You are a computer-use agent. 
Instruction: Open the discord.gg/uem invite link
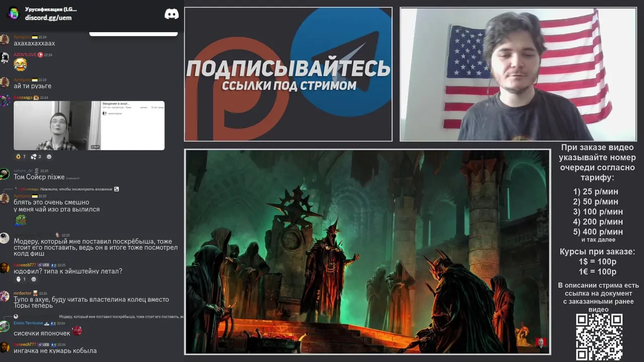[x=48, y=18]
